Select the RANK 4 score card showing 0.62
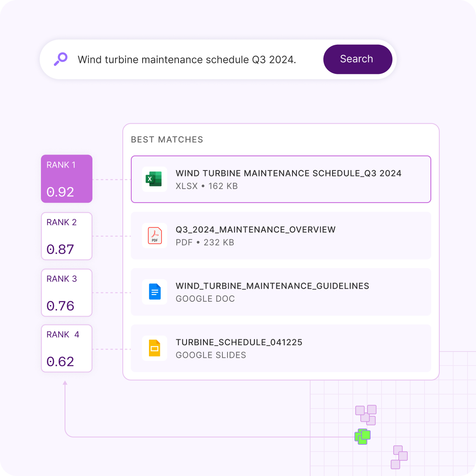Screen dimensions: 476x476 [x=66, y=348]
